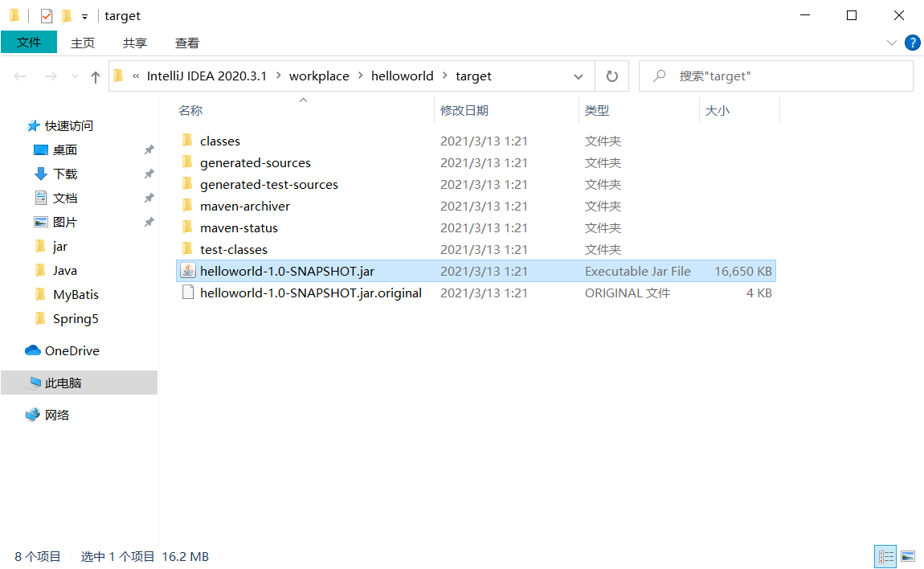Screen dimensions: 924x569
Task: Switch to the 查看 ribbon tab
Action: pyautogui.click(x=186, y=43)
